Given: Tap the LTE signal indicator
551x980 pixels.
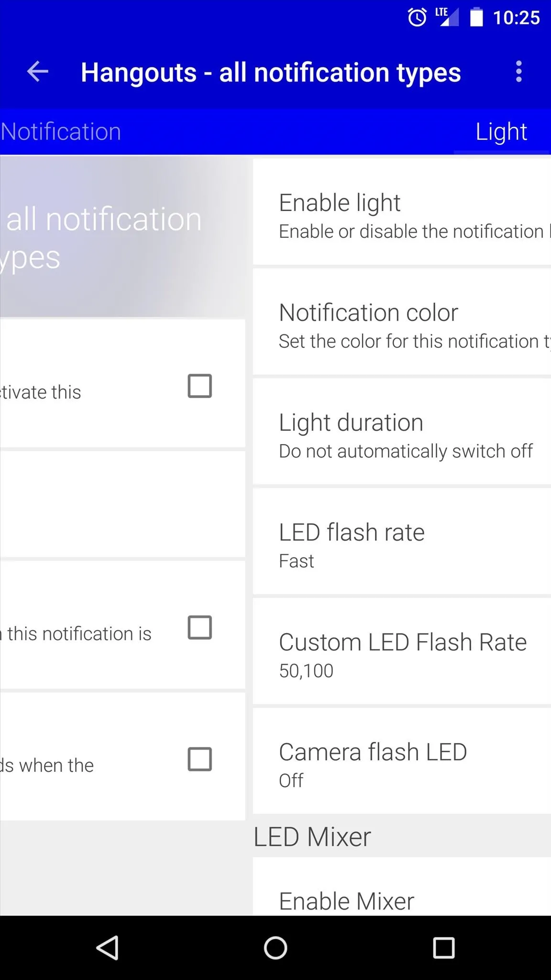Looking at the screenshot, I should (x=446, y=17).
